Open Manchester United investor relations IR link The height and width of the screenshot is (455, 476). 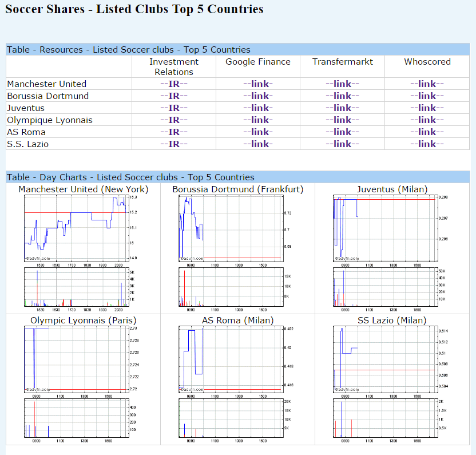click(x=174, y=84)
